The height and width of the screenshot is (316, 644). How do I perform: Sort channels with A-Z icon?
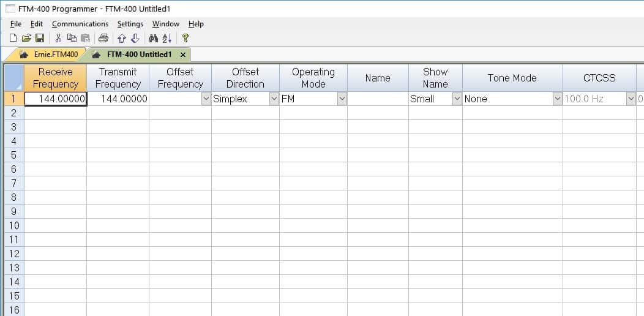tap(167, 38)
